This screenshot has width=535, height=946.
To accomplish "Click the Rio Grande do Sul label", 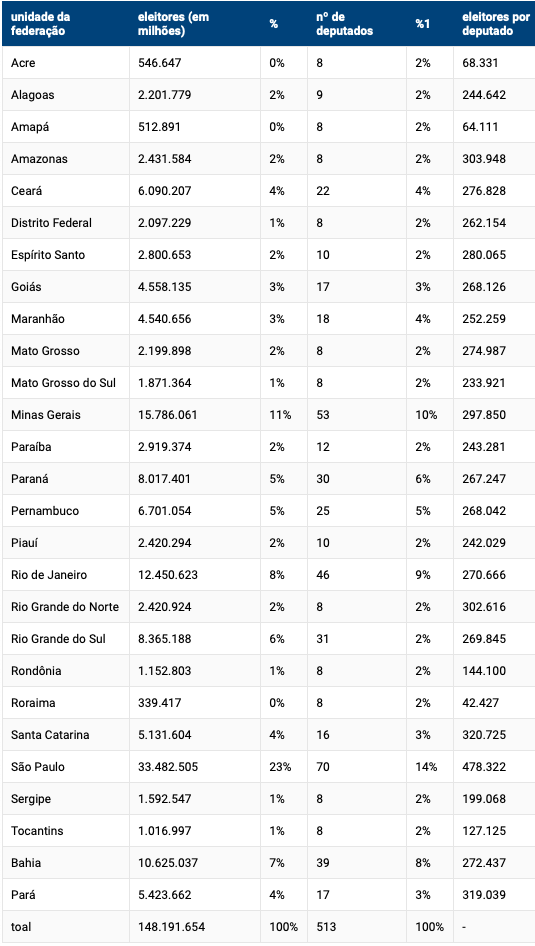I will click(x=59, y=639).
